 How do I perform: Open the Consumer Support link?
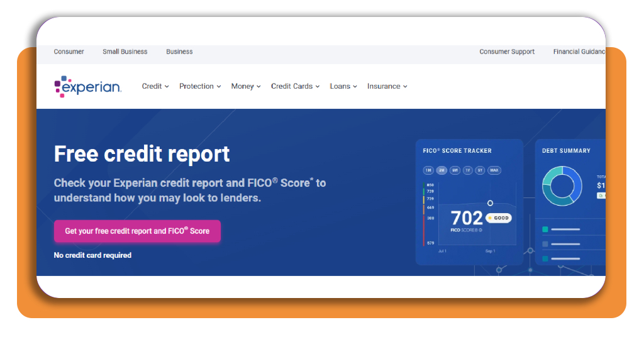pos(507,52)
